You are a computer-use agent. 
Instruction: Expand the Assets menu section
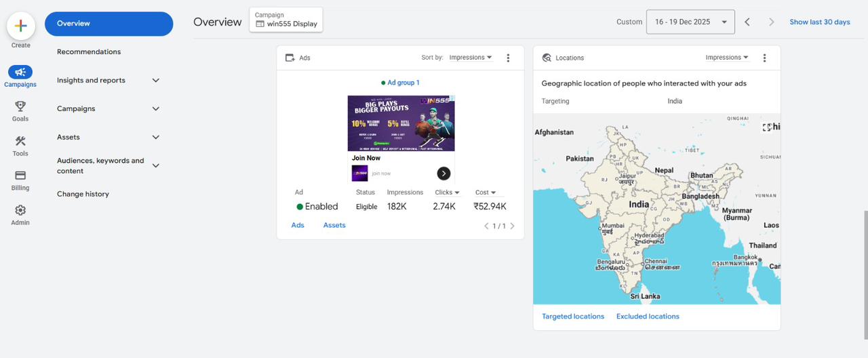tap(155, 137)
